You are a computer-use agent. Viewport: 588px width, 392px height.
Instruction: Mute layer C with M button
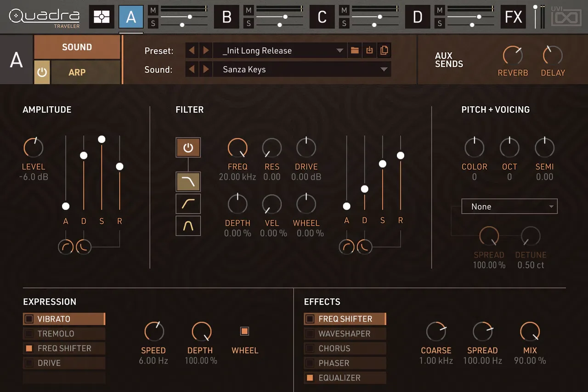coord(344,10)
